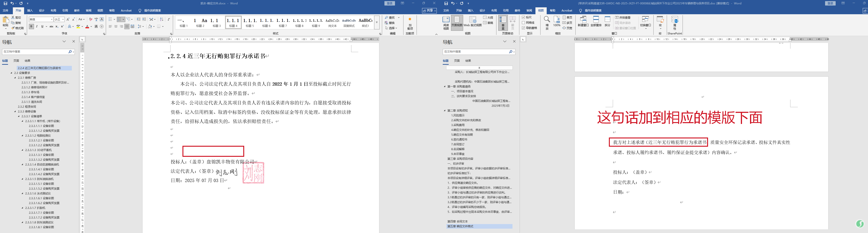Collapse the 第二章 采购须知 heading in navigation

(445, 111)
